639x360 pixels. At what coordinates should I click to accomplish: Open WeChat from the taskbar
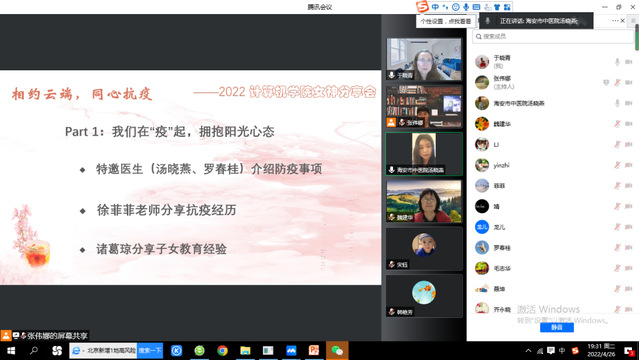point(337,351)
